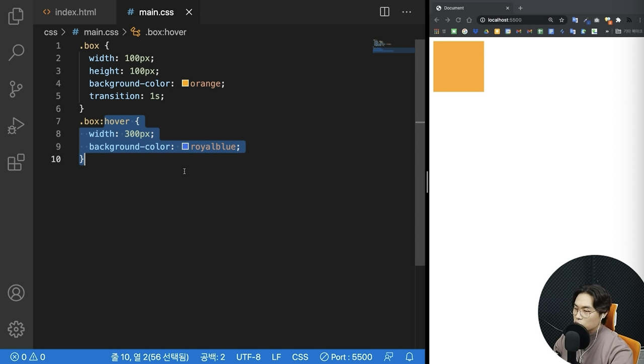This screenshot has height=364, width=644.
Task: Open the Source Control view
Action: point(16,89)
